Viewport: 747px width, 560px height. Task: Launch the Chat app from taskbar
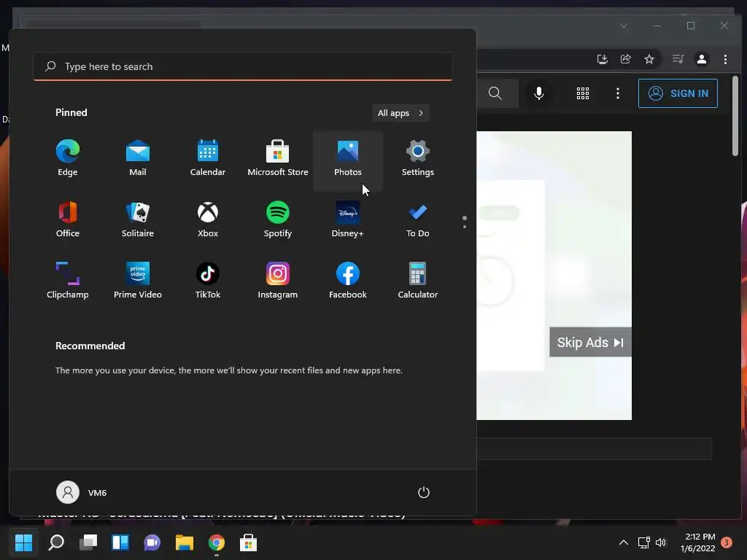point(152,542)
